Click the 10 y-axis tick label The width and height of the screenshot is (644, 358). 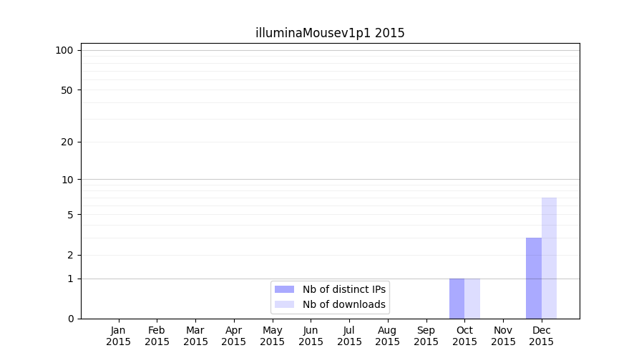67,180
